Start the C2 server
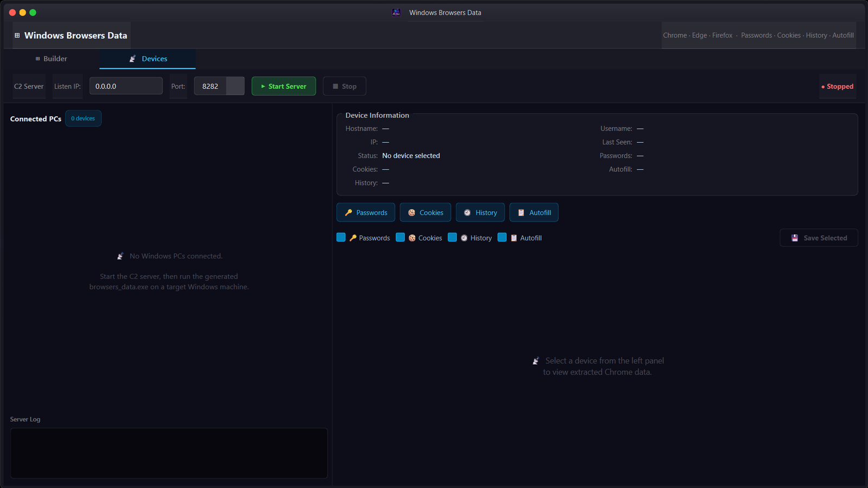This screenshot has height=488, width=868. tap(284, 86)
